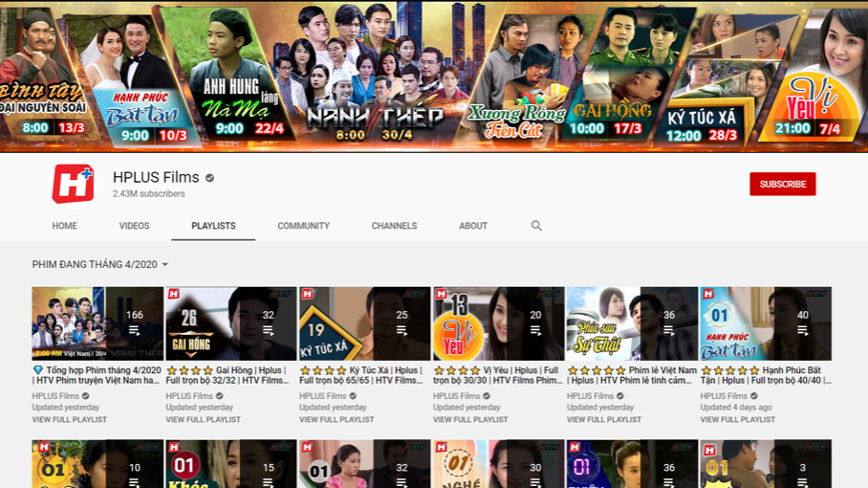Open the Gai Hồng 32-video thumbnail
Screen dimensions: 868x488
pos(230,323)
